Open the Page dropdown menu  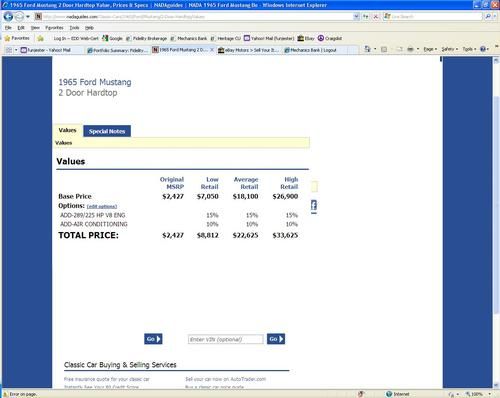pyautogui.click(x=430, y=49)
